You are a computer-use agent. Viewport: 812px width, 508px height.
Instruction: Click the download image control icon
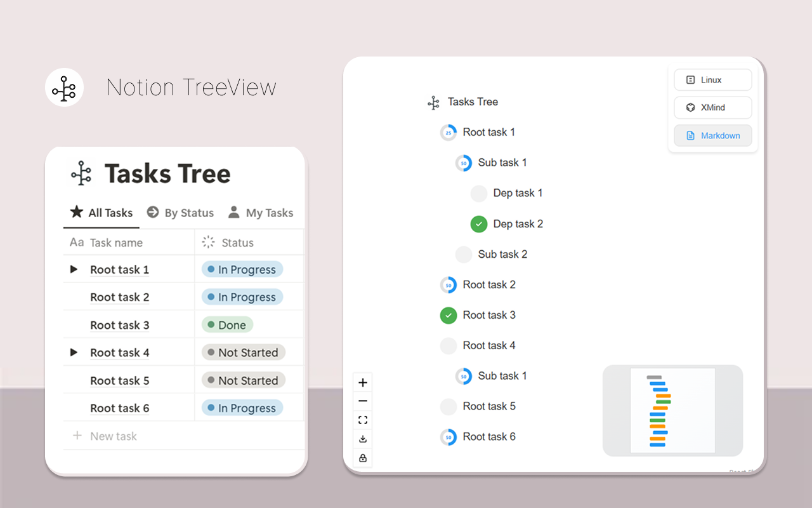coord(363,439)
